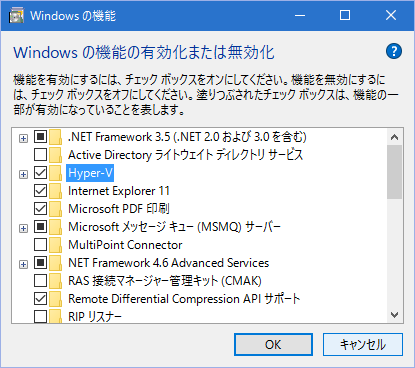The width and height of the screenshot is (415, 368).
Task: Toggle NET Framework 4.6 Advanced Services checkbox
Action: click(40, 263)
